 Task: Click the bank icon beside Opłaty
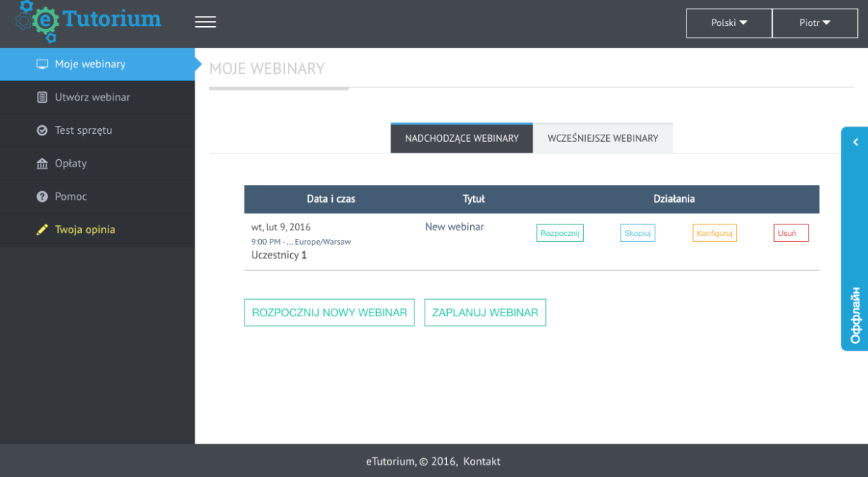point(42,164)
